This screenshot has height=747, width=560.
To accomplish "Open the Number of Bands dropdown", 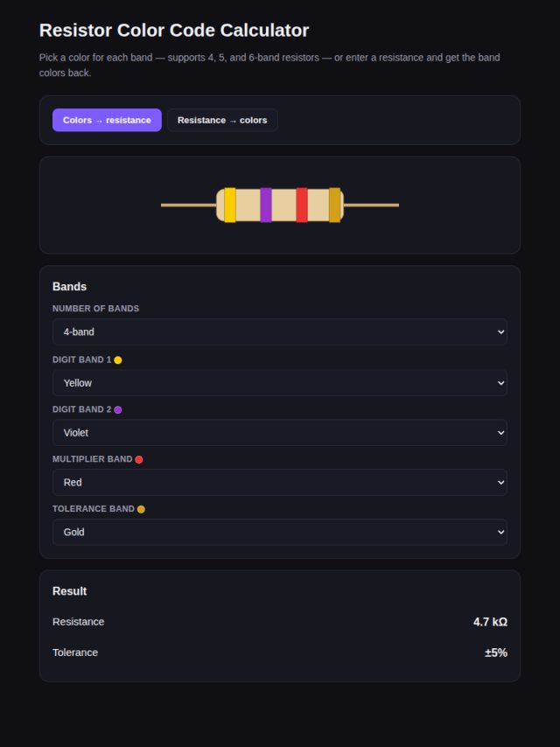I will click(280, 332).
